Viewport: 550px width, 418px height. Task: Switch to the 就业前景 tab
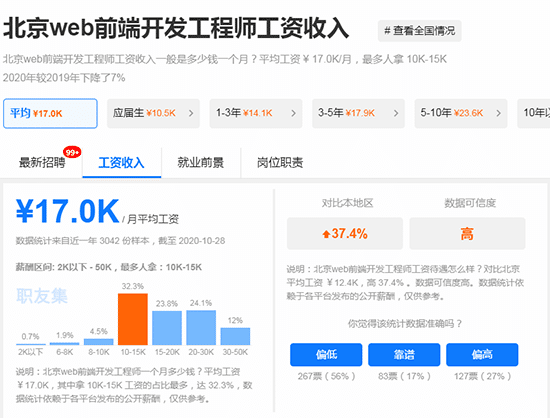[201, 163]
